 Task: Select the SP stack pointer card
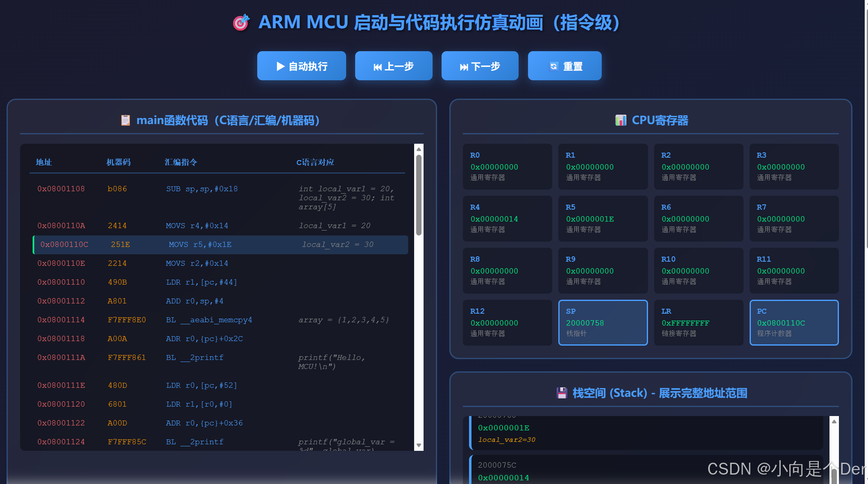[x=603, y=323]
